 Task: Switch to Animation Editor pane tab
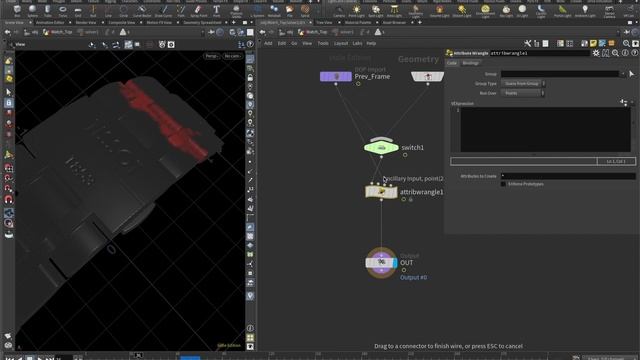coord(50,22)
